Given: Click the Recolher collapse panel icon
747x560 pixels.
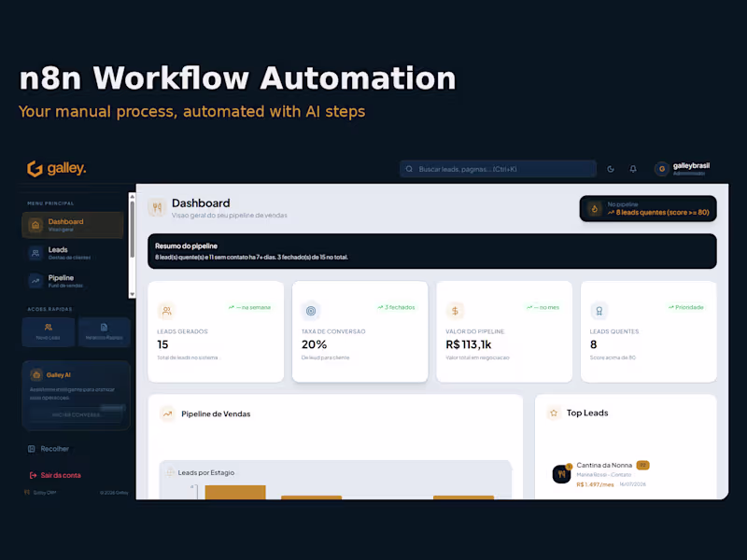Looking at the screenshot, I should click(x=32, y=449).
